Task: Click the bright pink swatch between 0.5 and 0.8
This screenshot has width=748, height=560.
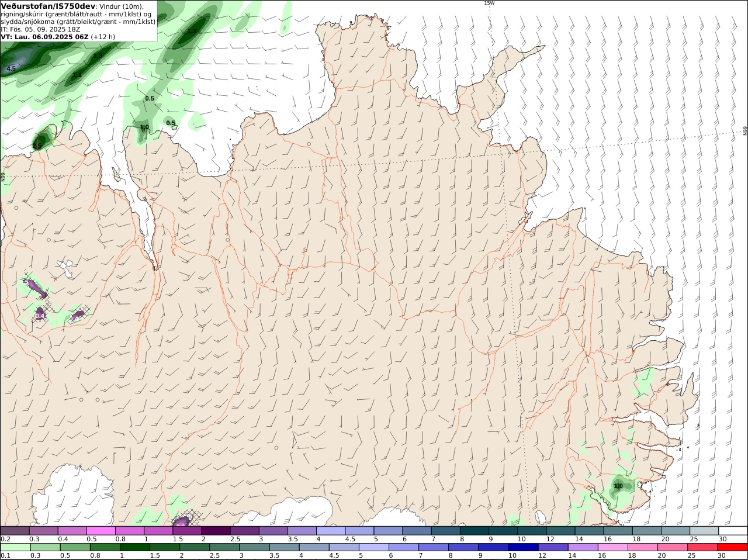Action: click(x=101, y=531)
